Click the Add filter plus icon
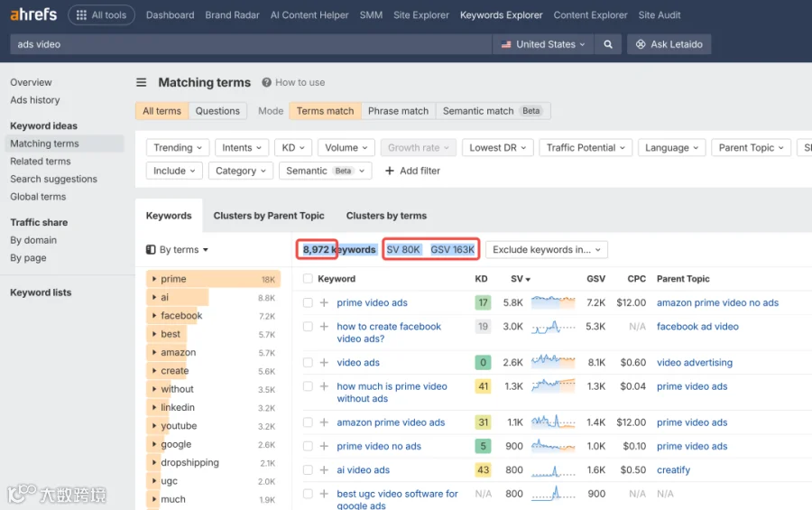This screenshot has width=812, height=510. pos(390,171)
